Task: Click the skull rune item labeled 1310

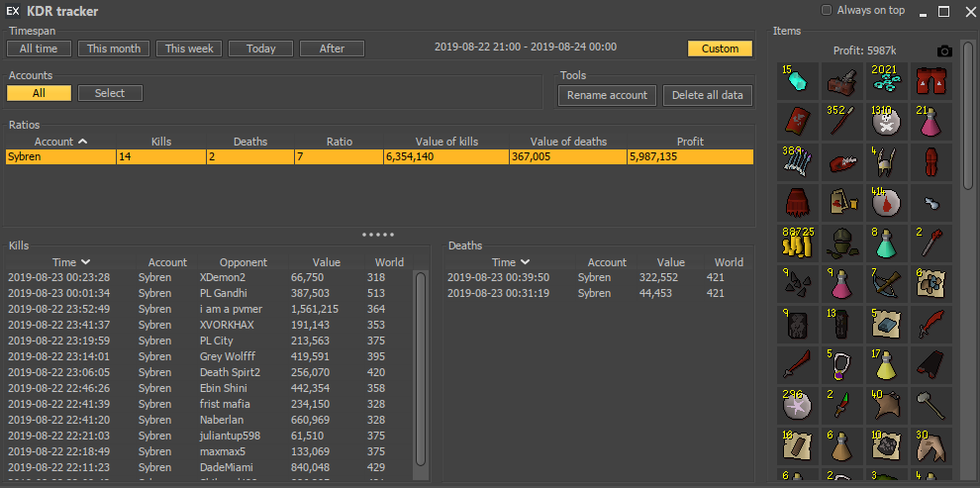Action: click(887, 121)
